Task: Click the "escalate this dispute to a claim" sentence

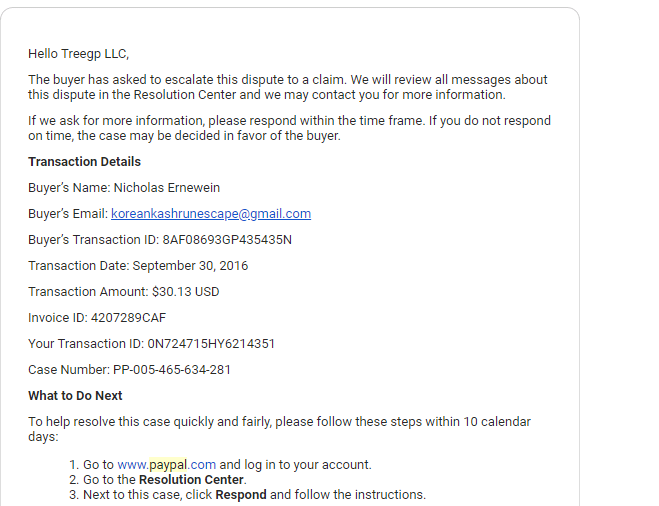Action: tap(288, 87)
